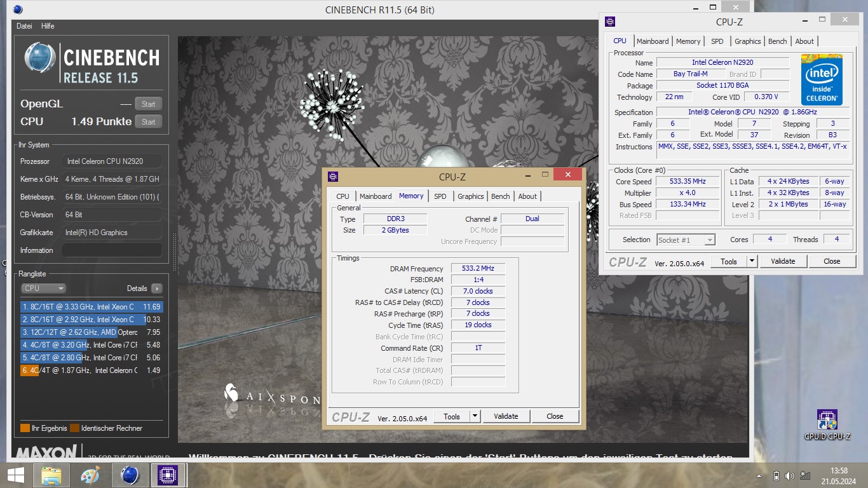Click Close button in right CPU-Z window
This screenshot has width=868, height=488.
coord(832,261)
